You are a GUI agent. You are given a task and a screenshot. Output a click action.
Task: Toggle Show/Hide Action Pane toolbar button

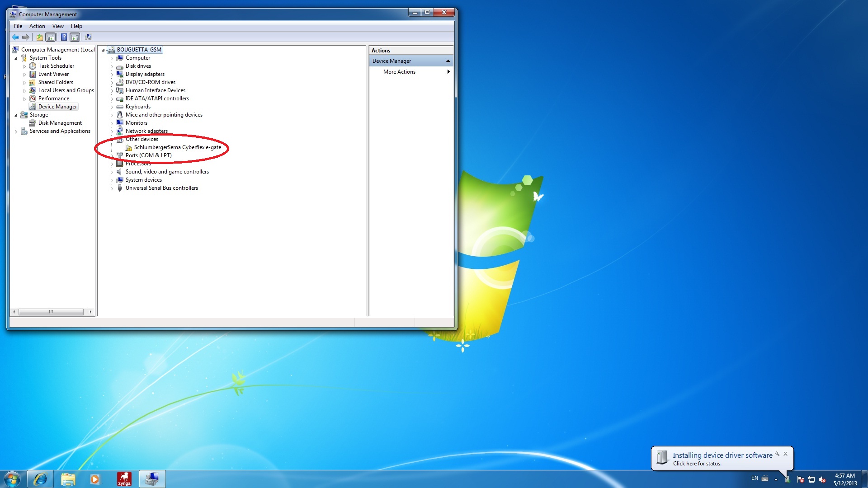75,37
